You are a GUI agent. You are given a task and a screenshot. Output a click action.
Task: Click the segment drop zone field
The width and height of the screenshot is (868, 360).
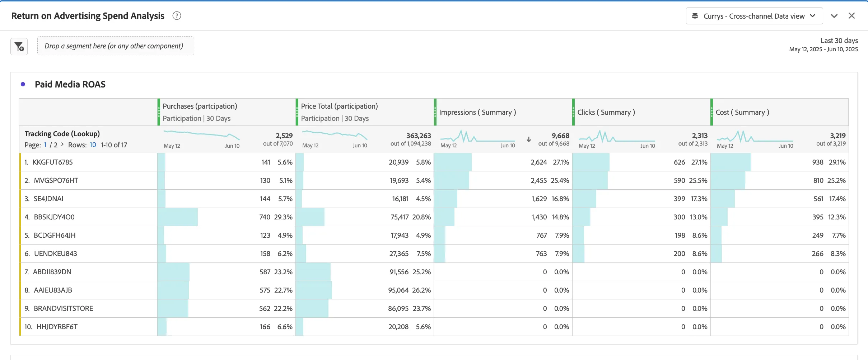pos(116,46)
